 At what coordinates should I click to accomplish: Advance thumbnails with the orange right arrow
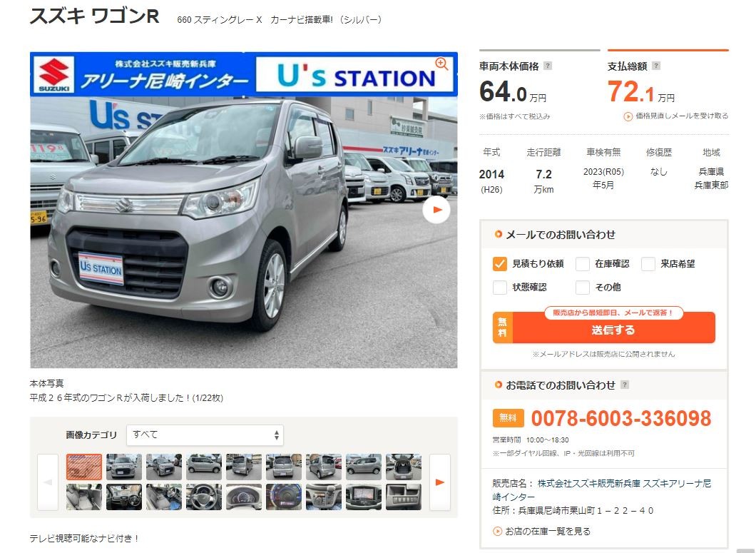(x=440, y=482)
